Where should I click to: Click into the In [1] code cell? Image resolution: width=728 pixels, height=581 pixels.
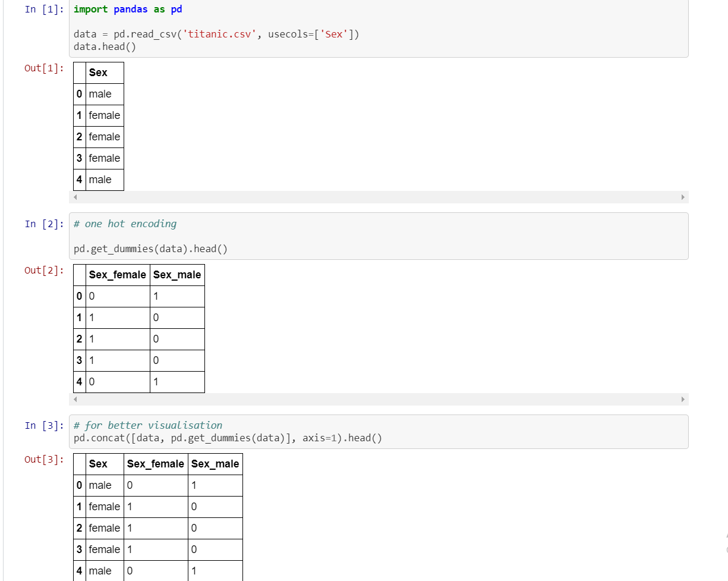[x=379, y=29]
